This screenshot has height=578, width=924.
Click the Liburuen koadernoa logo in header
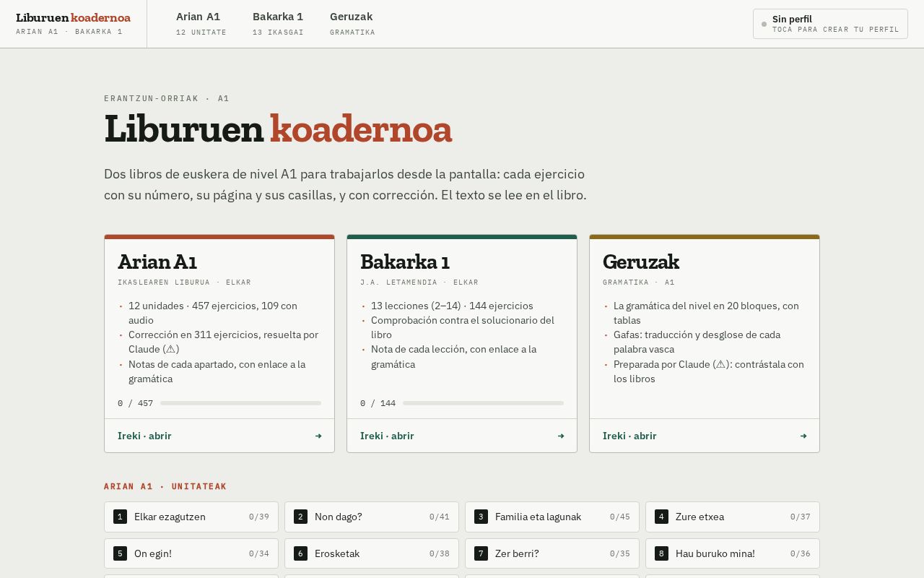coord(73,23)
